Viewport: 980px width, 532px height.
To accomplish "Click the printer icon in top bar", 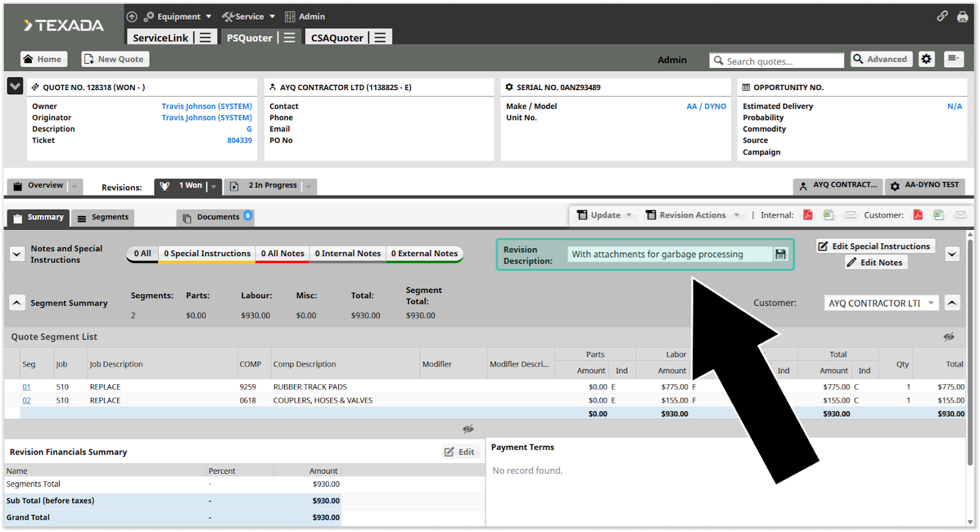I will pos(962,17).
